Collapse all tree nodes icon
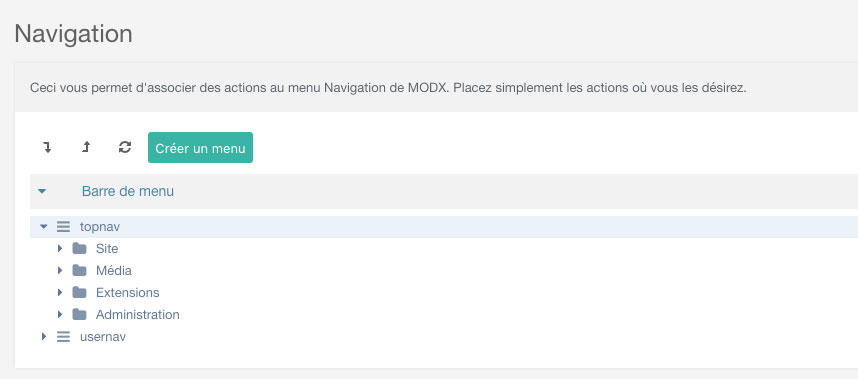858x379 pixels. [86, 147]
